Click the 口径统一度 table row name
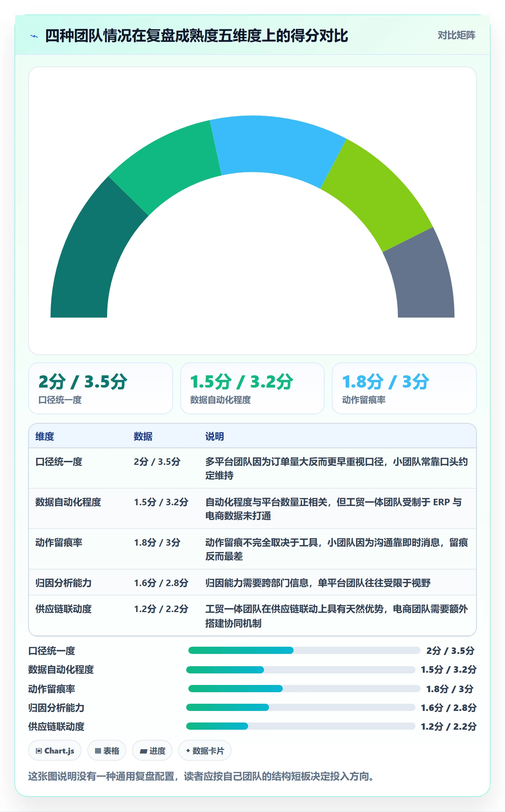The height and width of the screenshot is (812, 505). click(59, 462)
